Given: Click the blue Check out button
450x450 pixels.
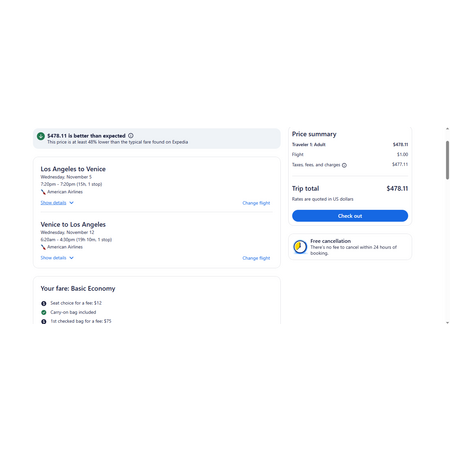Looking at the screenshot, I should [x=350, y=216].
